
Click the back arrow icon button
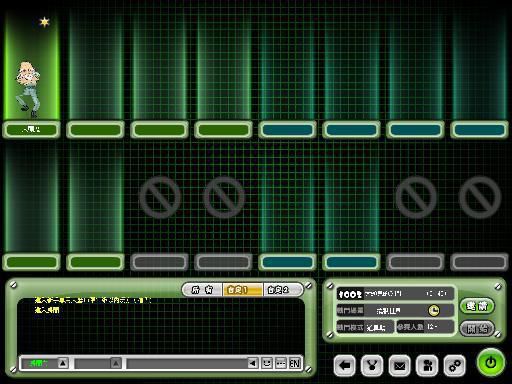click(344, 366)
